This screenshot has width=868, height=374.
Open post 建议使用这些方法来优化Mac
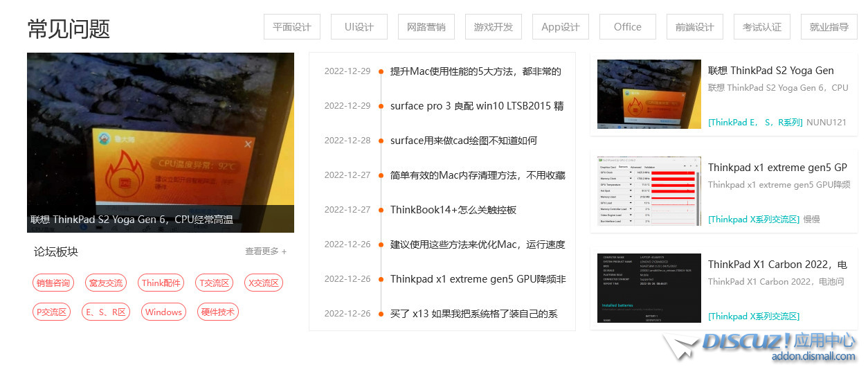tap(478, 244)
